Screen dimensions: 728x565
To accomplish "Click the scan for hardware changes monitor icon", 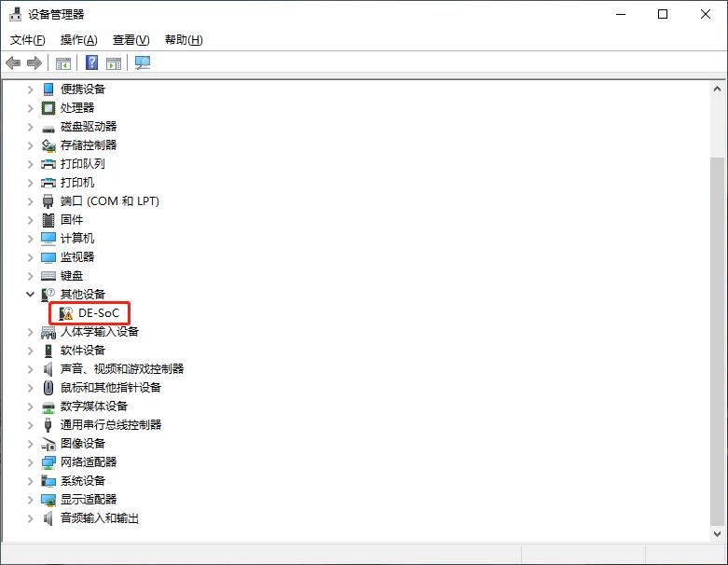I will click(x=143, y=62).
